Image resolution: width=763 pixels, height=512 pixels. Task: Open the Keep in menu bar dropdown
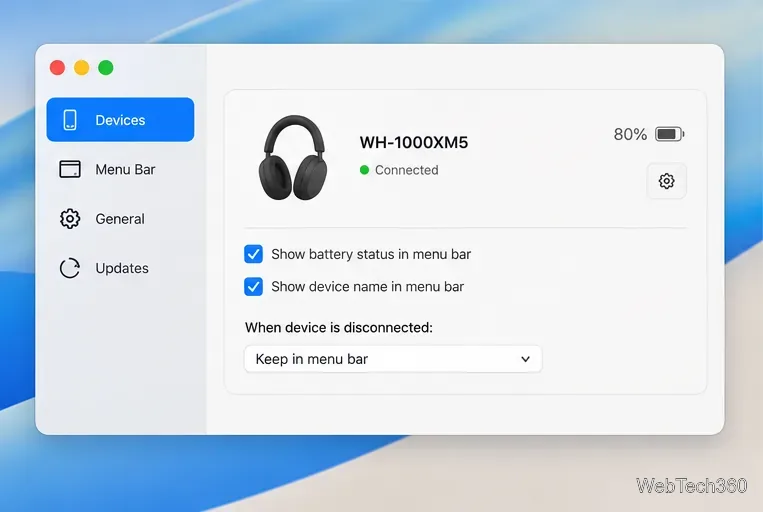[393, 359]
